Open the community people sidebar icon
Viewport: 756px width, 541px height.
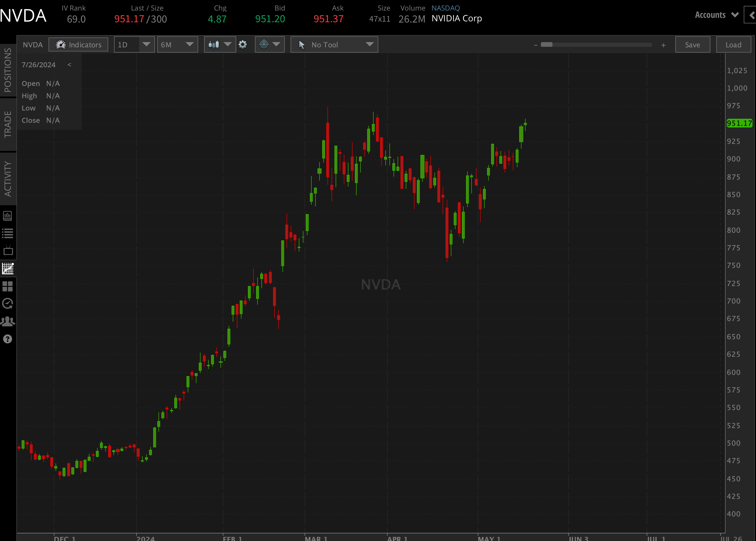click(x=8, y=321)
